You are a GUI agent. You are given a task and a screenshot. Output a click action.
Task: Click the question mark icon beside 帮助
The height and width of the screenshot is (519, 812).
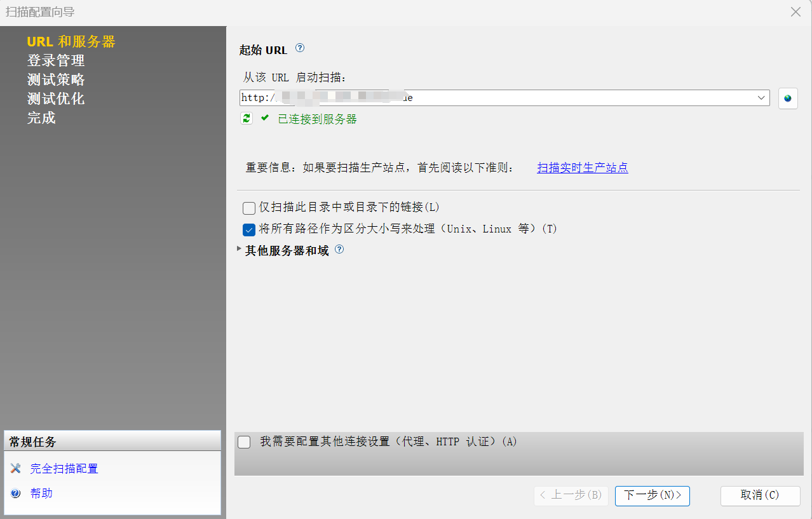tap(16, 494)
